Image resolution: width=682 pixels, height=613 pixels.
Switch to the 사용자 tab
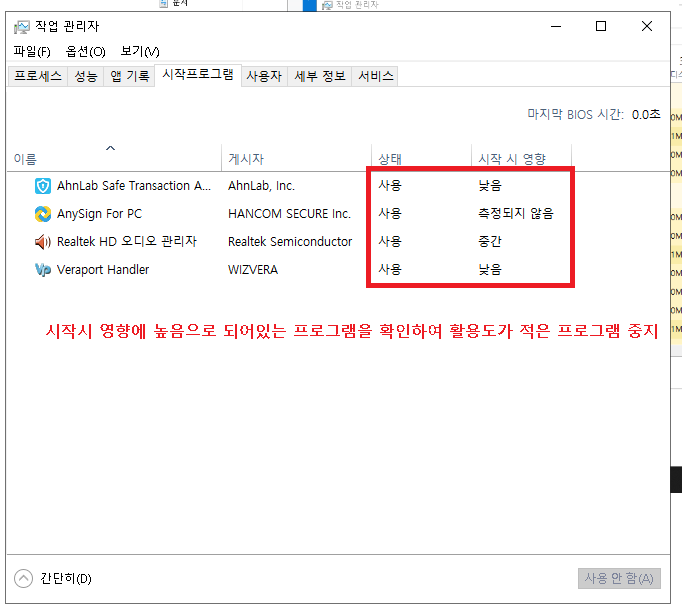coord(264,77)
